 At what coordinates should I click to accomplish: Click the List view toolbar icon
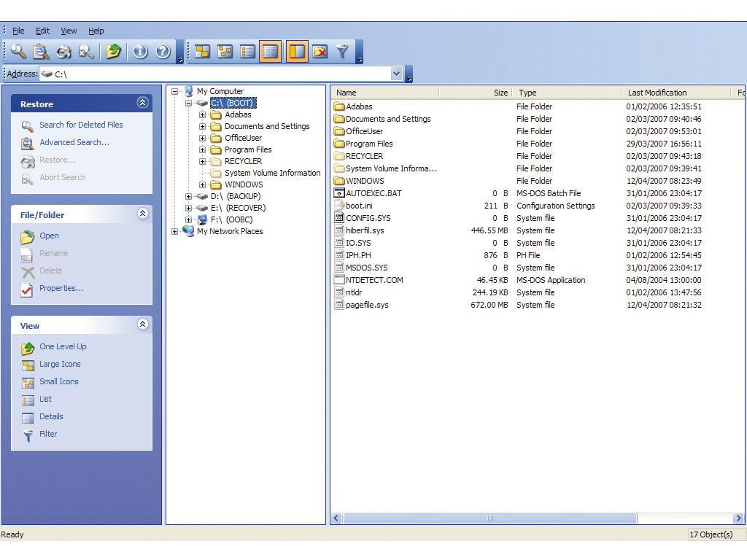[247, 52]
